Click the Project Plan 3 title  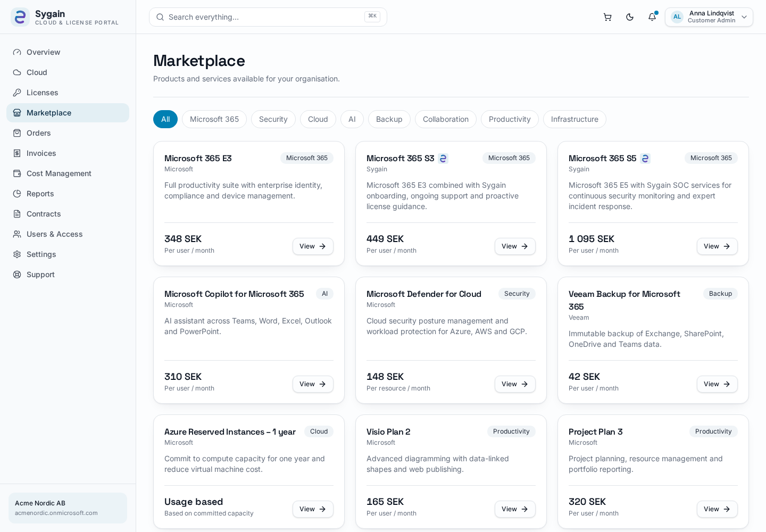[x=596, y=432]
